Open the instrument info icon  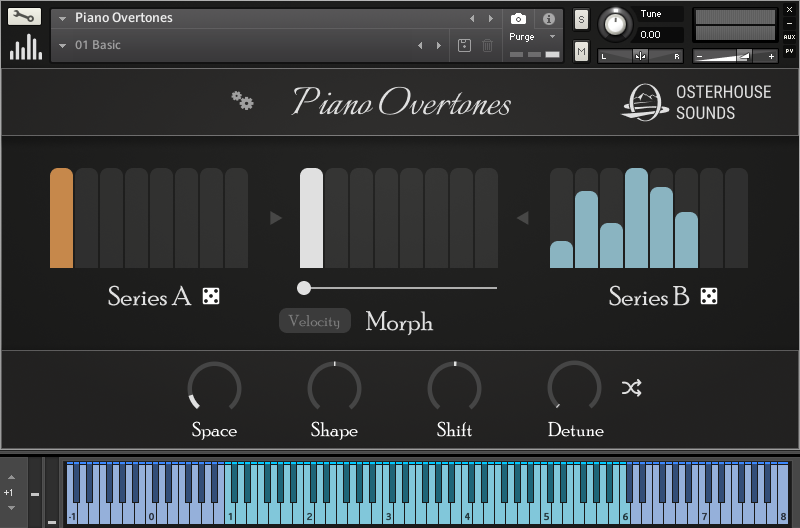[x=548, y=19]
